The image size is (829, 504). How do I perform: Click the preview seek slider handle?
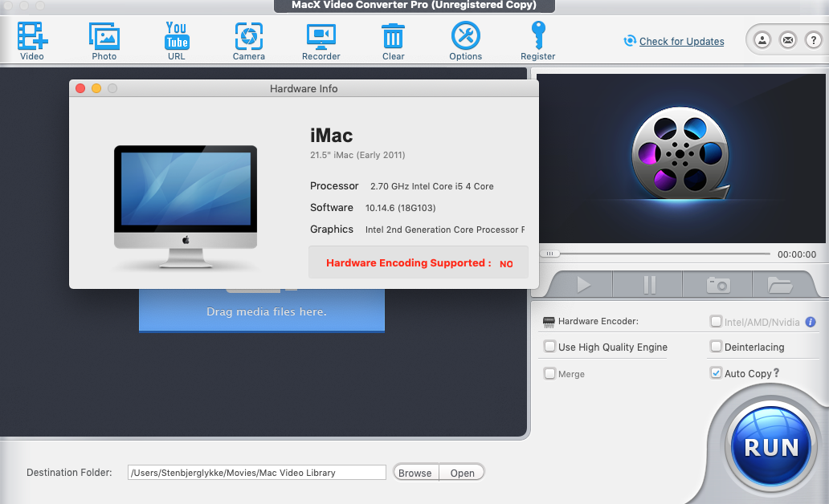[549, 254]
